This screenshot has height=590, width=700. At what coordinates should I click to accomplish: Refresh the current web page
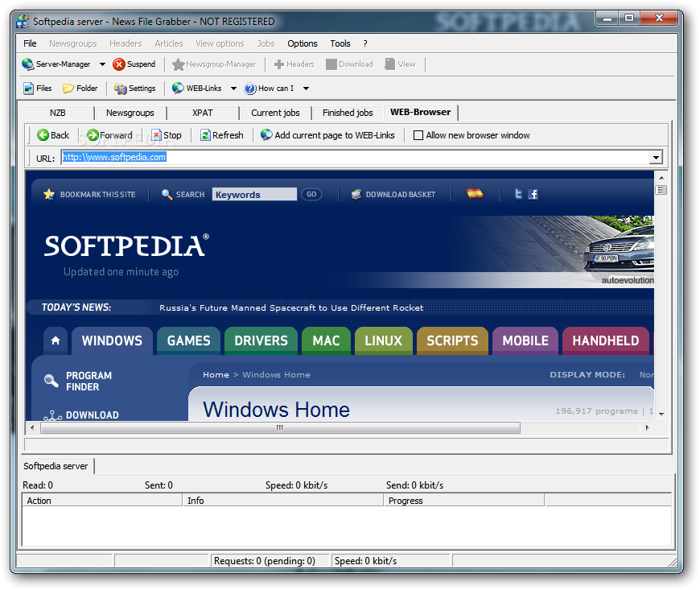222,135
